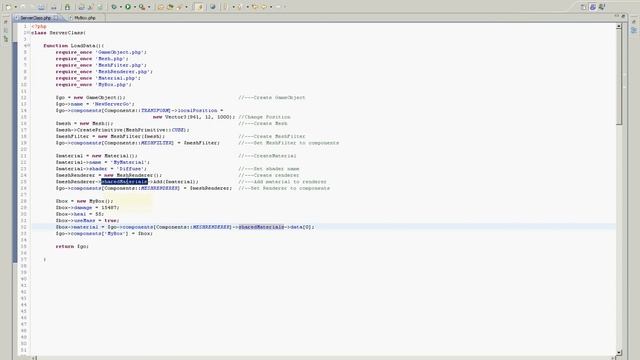Screen dimensions: 640x360
Task: Open the dropdown arrow next to New
Action: click(x=16, y=7)
